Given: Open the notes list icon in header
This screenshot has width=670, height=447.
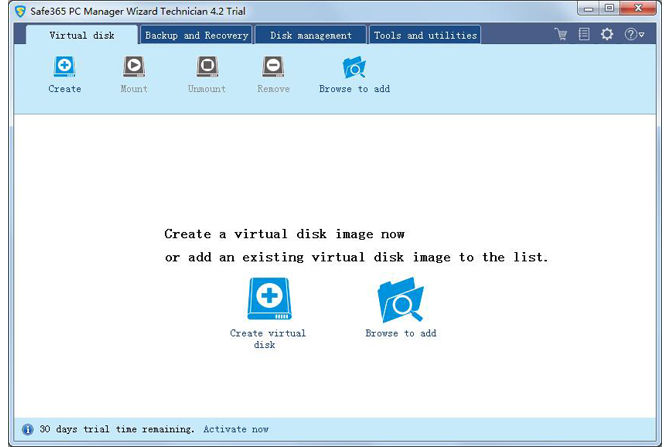Looking at the screenshot, I should [x=584, y=34].
